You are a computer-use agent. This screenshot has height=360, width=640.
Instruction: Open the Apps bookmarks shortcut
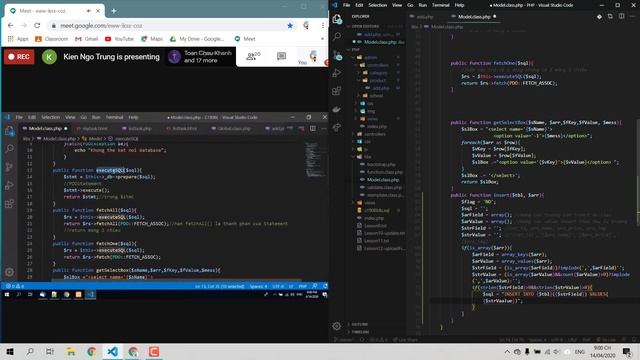click(18, 39)
